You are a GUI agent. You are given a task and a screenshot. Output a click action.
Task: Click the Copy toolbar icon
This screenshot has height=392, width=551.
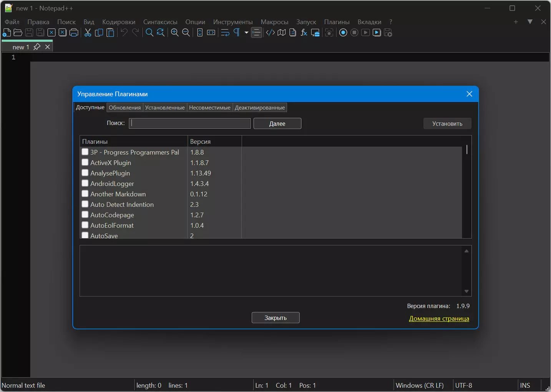[x=99, y=33]
